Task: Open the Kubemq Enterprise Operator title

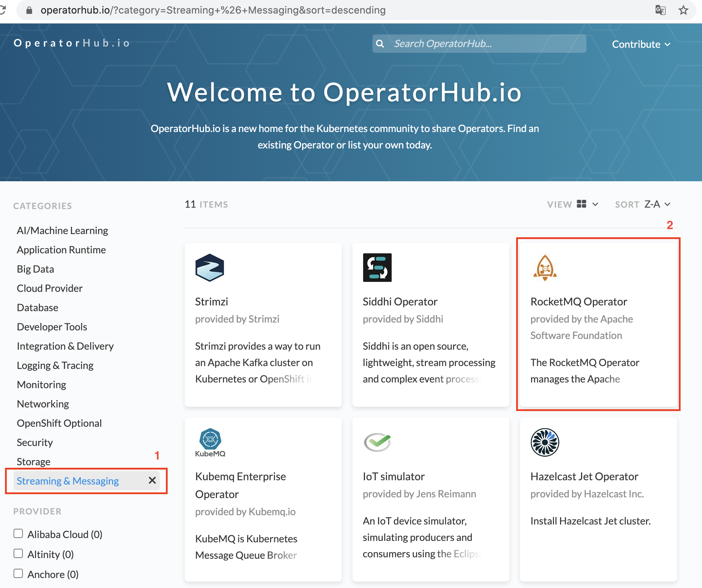Action: click(240, 485)
